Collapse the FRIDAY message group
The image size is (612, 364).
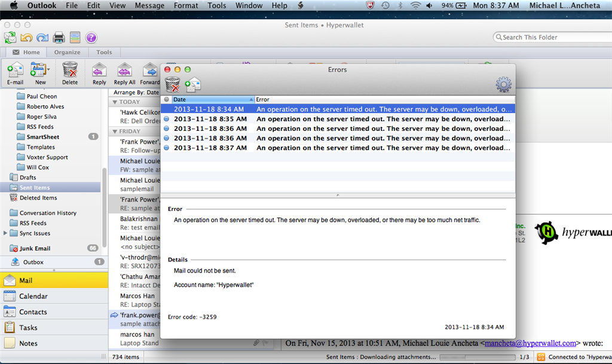(115, 131)
